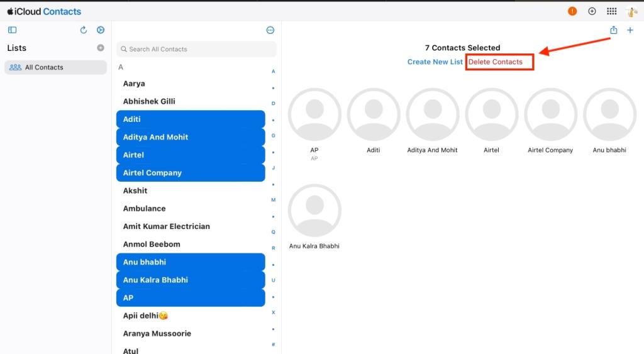The width and height of the screenshot is (644, 354).
Task: Select contact Abhishek Gilli
Action: (x=191, y=101)
